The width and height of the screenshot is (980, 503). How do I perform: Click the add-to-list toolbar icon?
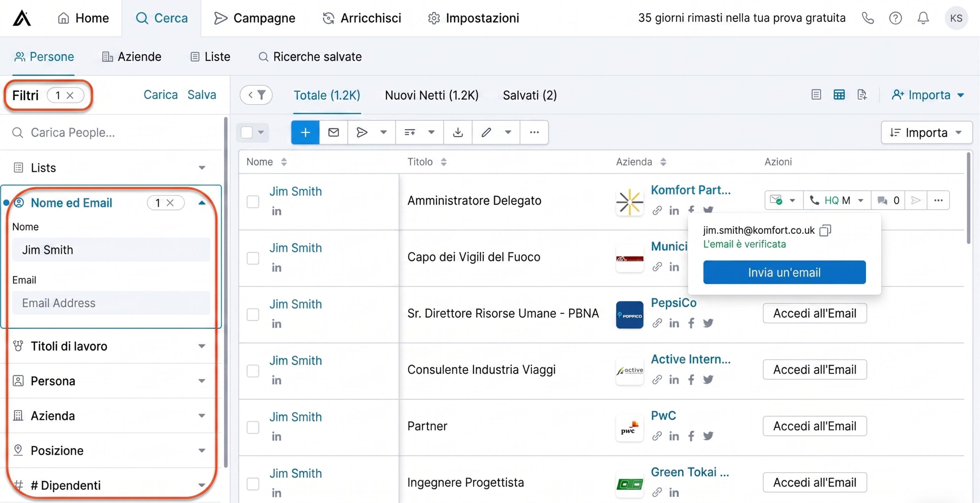tap(410, 133)
